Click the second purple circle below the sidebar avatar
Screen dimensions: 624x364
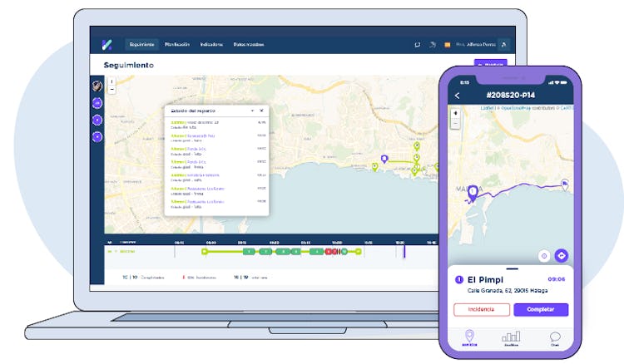pyautogui.click(x=97, y=120)
